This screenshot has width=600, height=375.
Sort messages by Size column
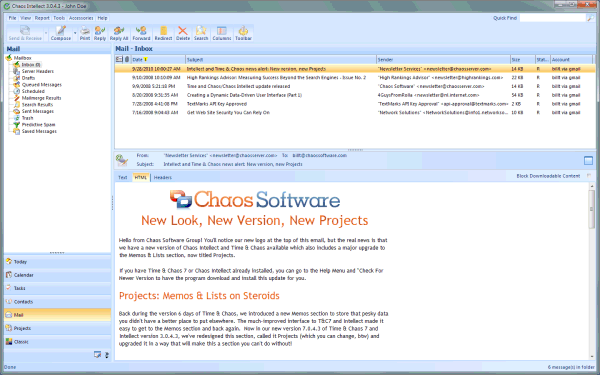(522, 60)
